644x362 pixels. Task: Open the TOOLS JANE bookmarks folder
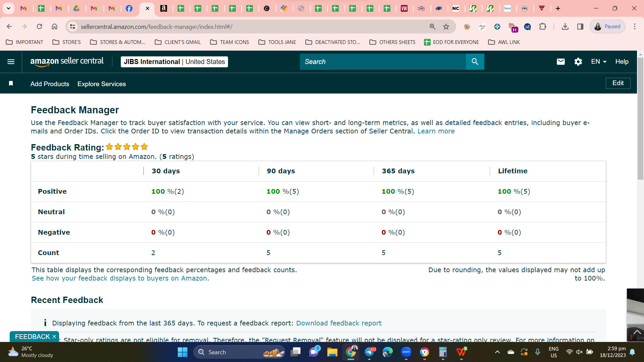point(277,42)
